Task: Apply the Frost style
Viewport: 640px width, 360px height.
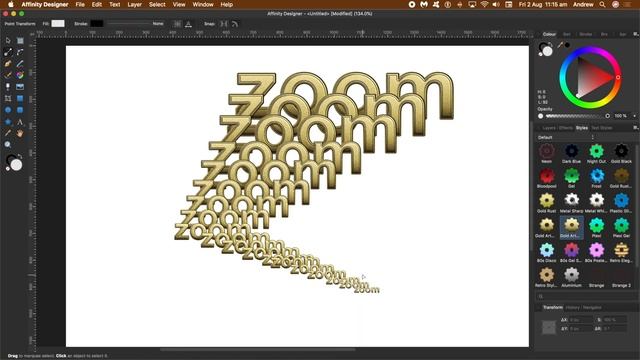Action: point(596,178)
